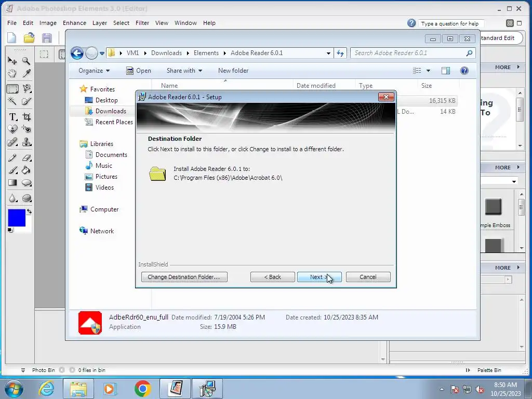Select the Brush tool
This screenshot has width=532, height=399.
pyautogui.click(x=12, y=170)
